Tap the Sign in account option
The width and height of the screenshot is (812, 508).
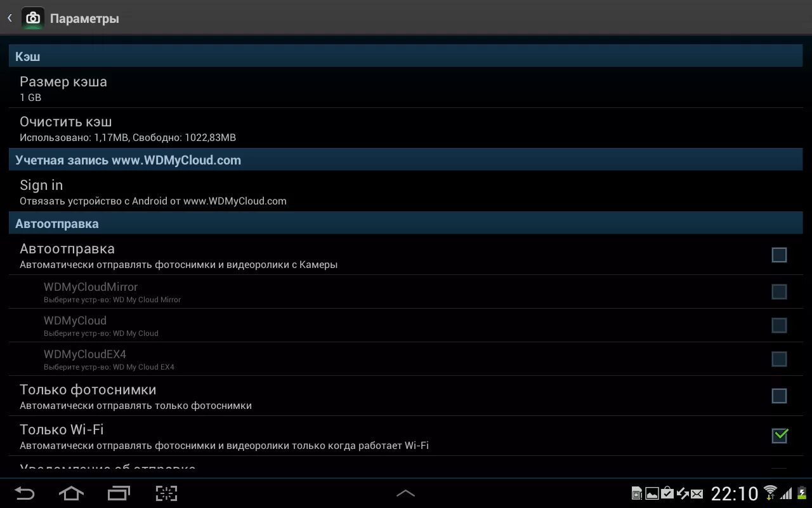click(x=406, y=191)
